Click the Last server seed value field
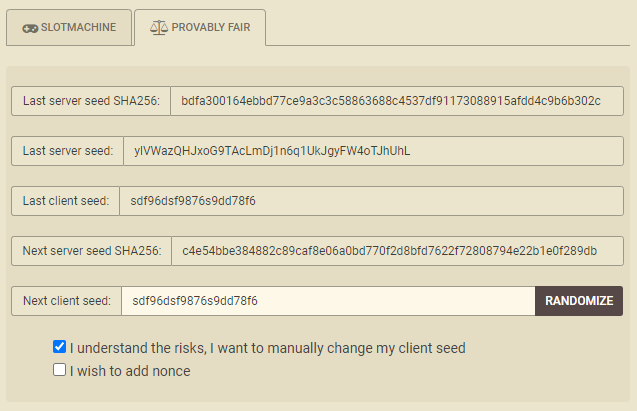Viewport: 637px width, 411px height. click(372, 151)
